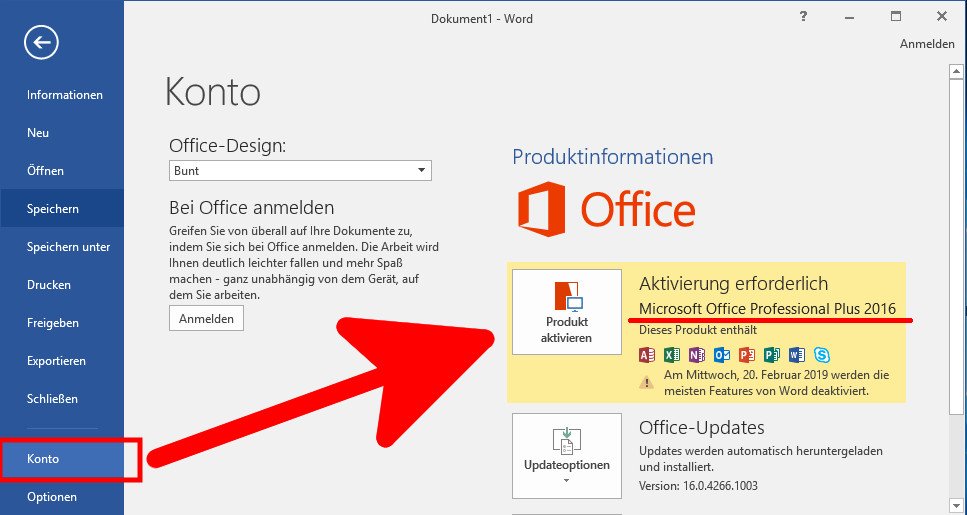Click the Produktinformationen heading

613,157
